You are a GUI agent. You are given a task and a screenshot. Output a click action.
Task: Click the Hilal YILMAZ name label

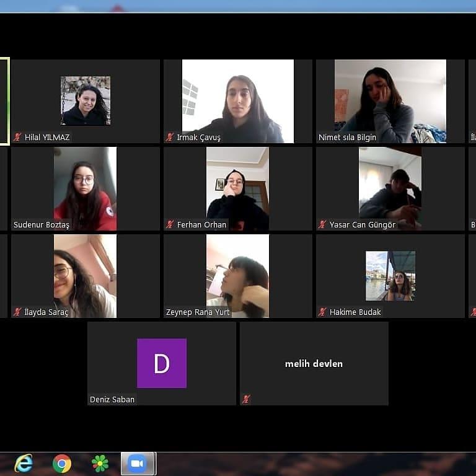pyautogui.click(x=47, y=137)
